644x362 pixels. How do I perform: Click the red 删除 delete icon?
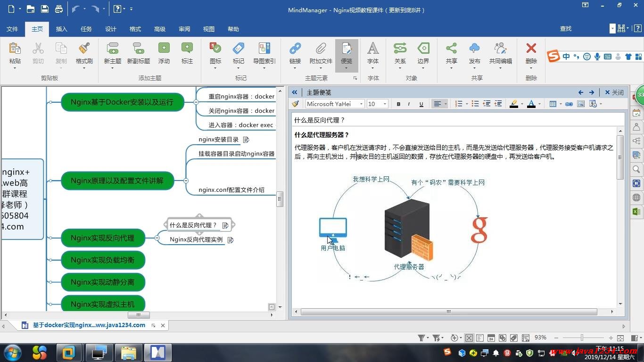(531, 48)
